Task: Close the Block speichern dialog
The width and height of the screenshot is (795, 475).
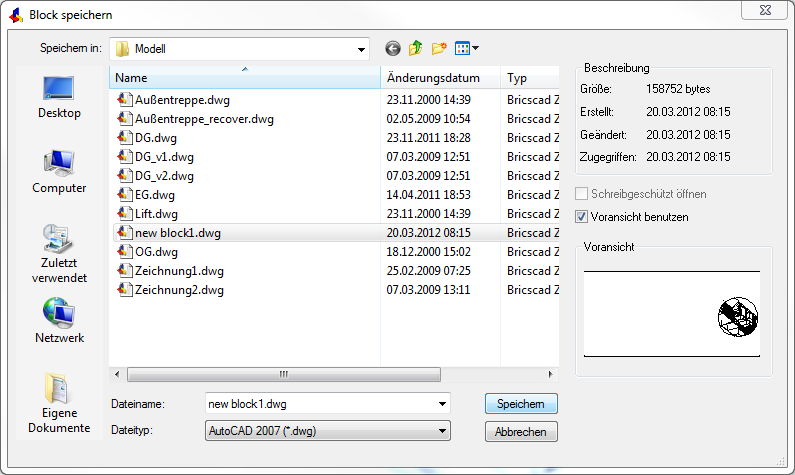Action: [765, 10]
